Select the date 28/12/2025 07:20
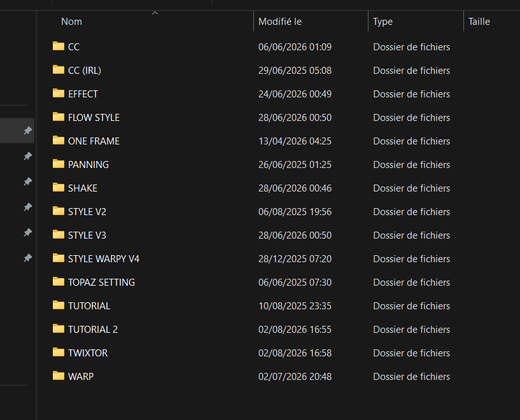 (x=295, y=258)
